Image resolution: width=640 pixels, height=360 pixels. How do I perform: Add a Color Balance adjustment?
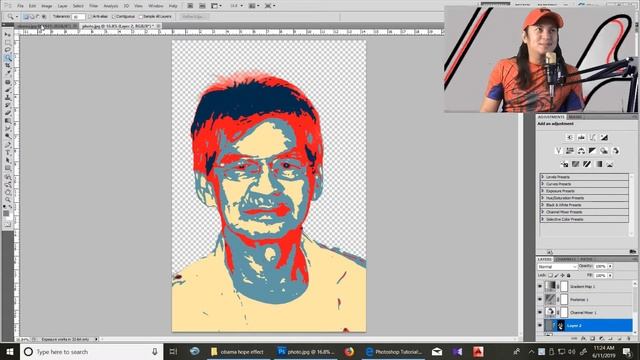point(581,151)
